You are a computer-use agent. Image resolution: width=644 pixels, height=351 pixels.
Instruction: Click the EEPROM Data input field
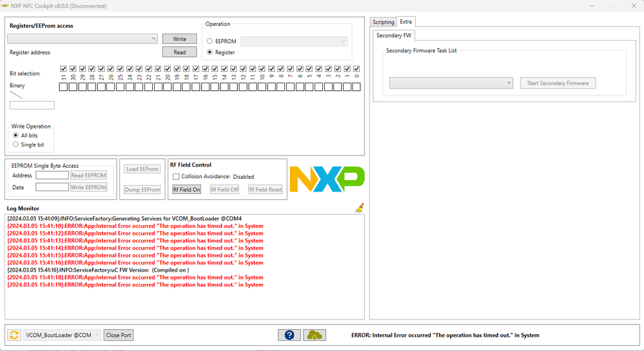pos(52,187)
